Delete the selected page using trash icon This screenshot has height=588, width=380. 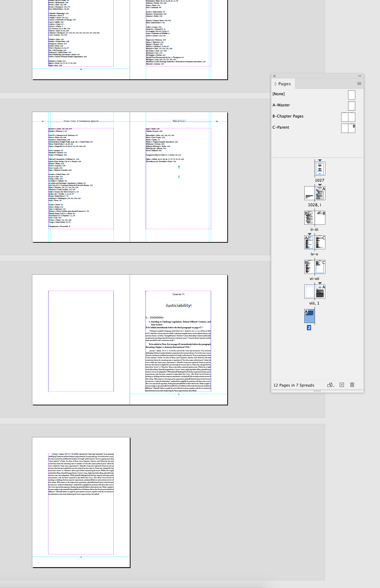[352, 385]
